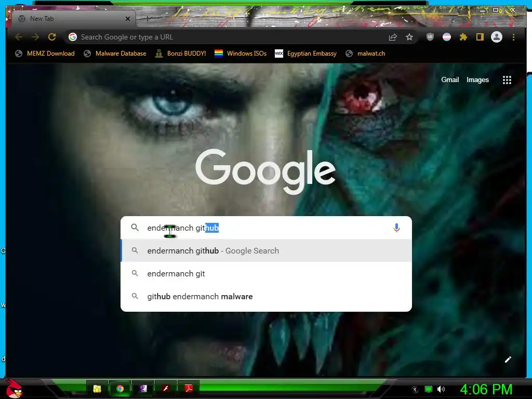The width and height of the screenshot is (532, 399).
Task: Open the network tray icon
Action: [429, 390]
